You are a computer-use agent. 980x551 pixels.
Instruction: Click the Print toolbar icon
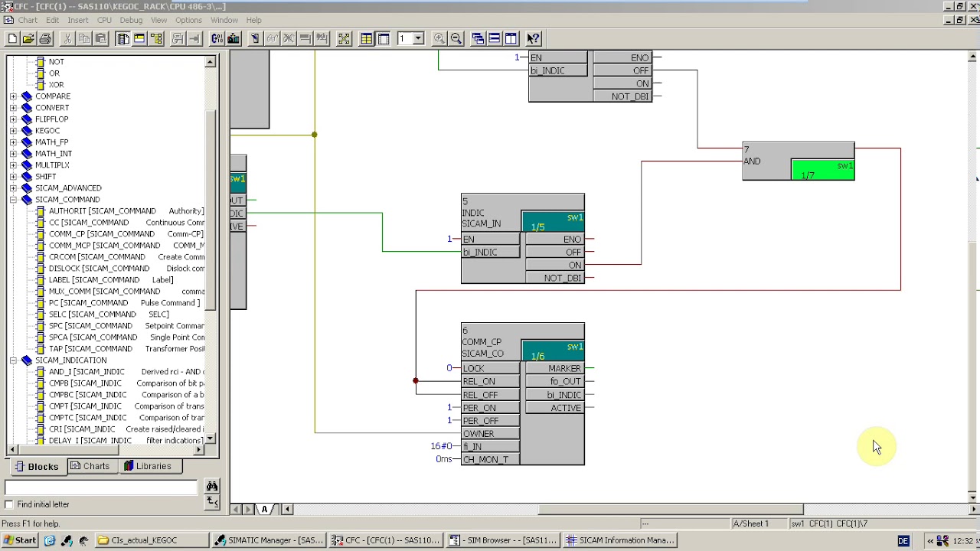pyautogui.click(x=45, y=38)
